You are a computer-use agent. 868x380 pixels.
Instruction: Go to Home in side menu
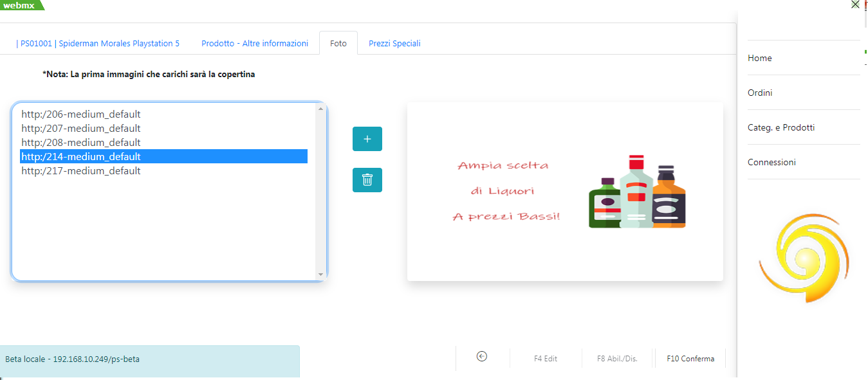(x=760, y=58)
